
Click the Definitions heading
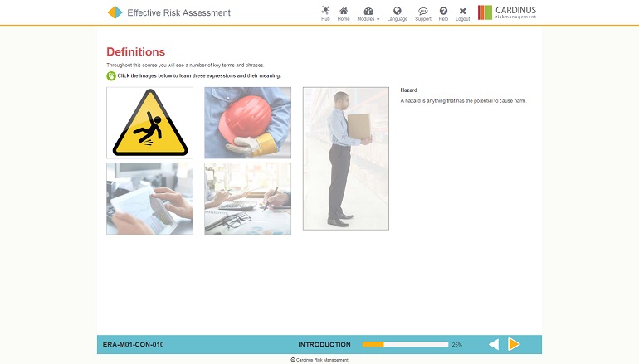136,51
